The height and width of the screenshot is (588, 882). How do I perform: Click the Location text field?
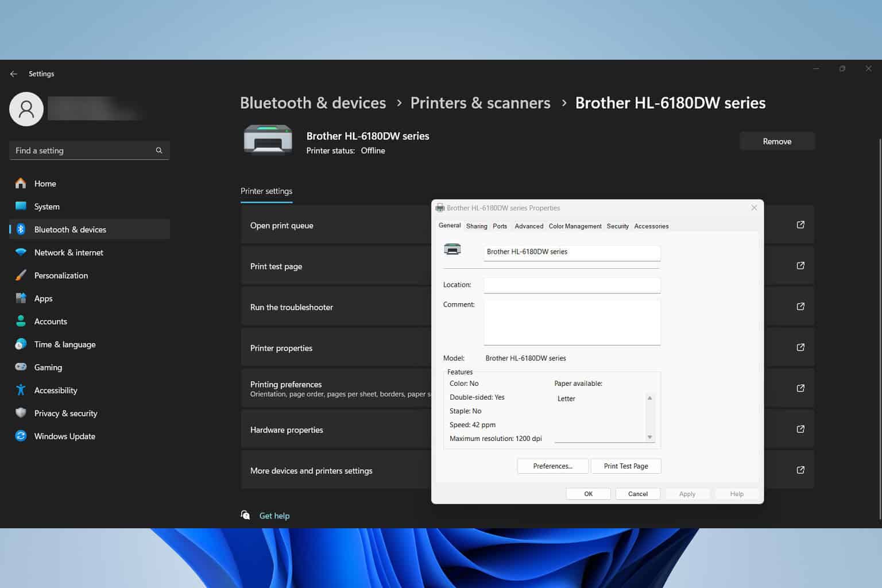click(572, 285)
